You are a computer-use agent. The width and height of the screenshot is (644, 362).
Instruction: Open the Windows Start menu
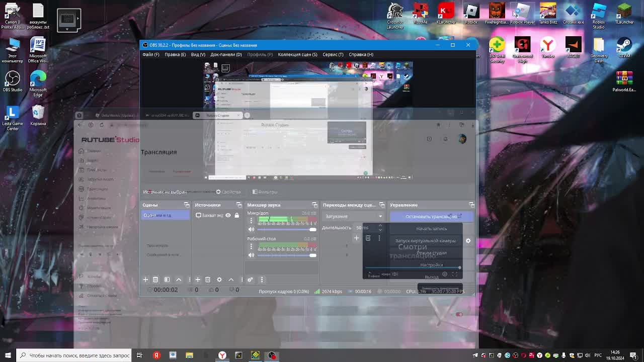click(8, 355)
